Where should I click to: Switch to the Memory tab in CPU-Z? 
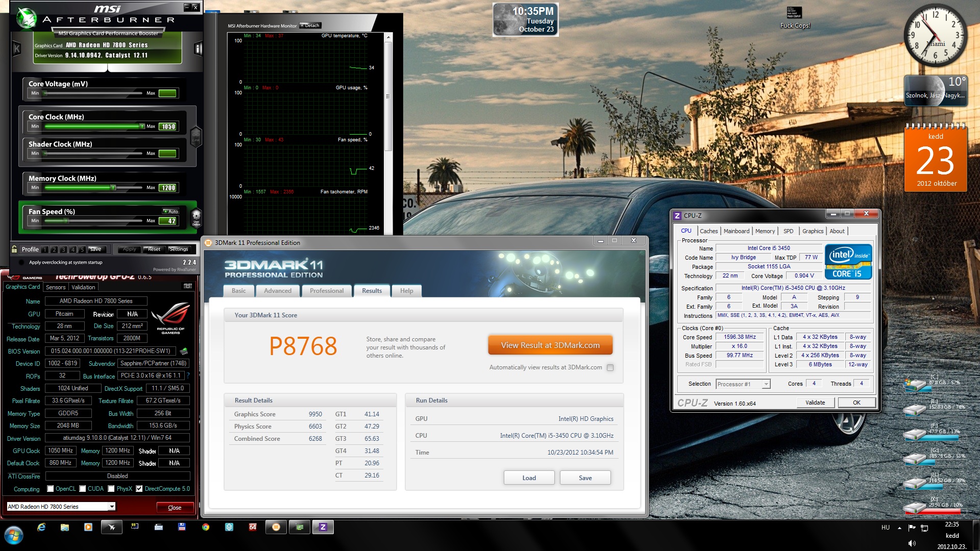765,231
